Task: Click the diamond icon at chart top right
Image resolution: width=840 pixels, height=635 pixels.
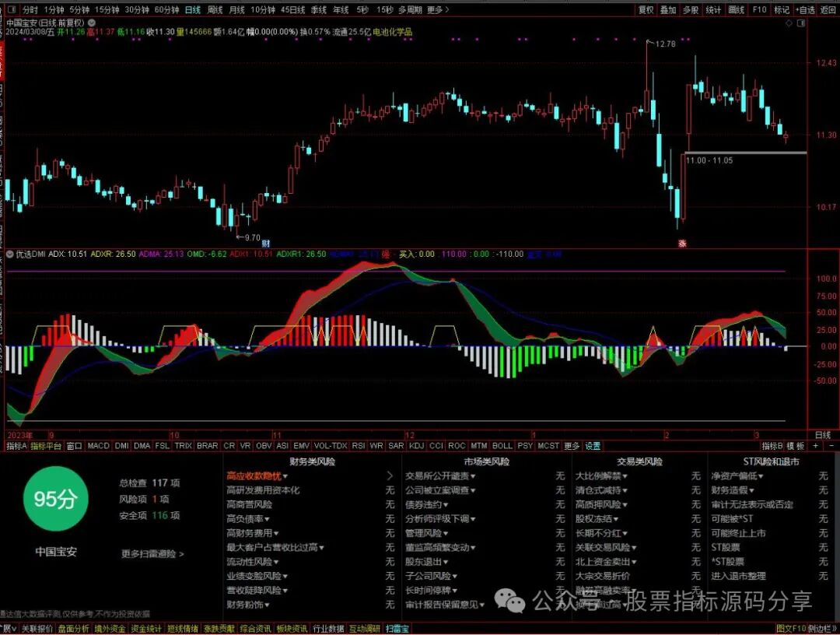Action: [x=789, y=23]
